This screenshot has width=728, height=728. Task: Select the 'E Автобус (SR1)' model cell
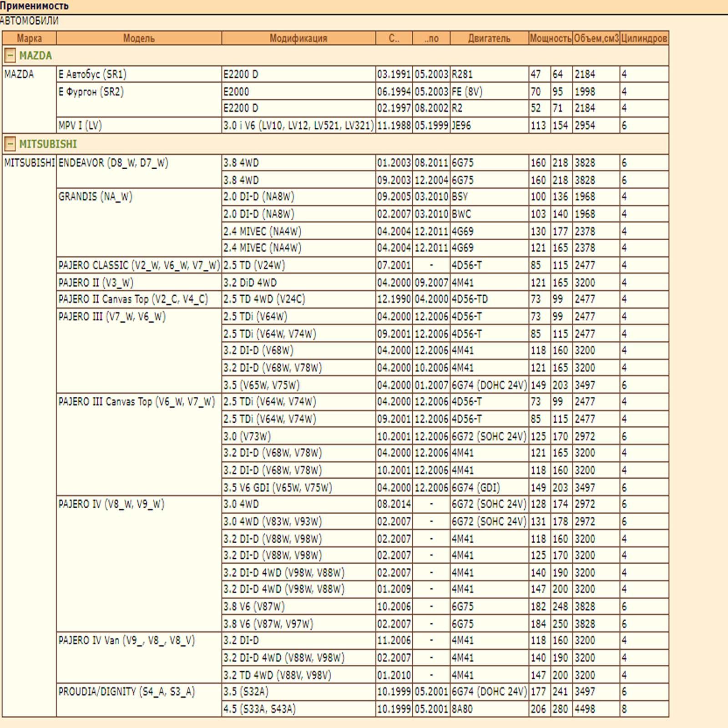click(x=139, y=74)
